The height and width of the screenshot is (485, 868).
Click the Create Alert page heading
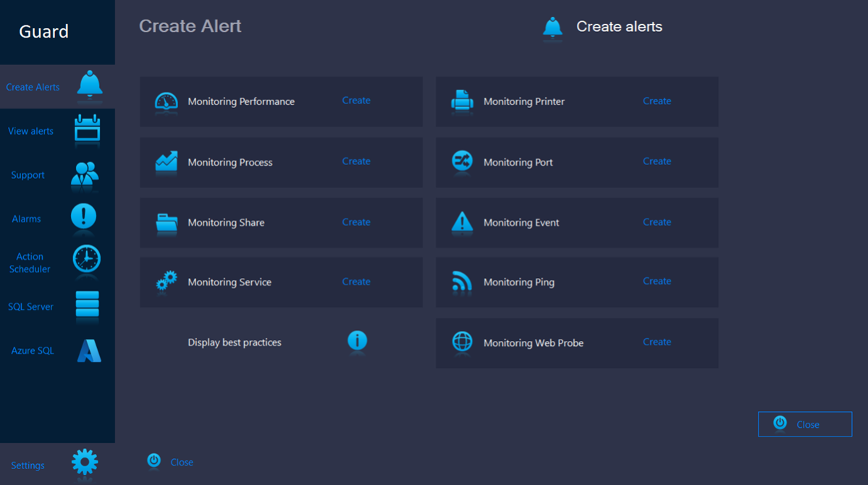coord(190,26)
